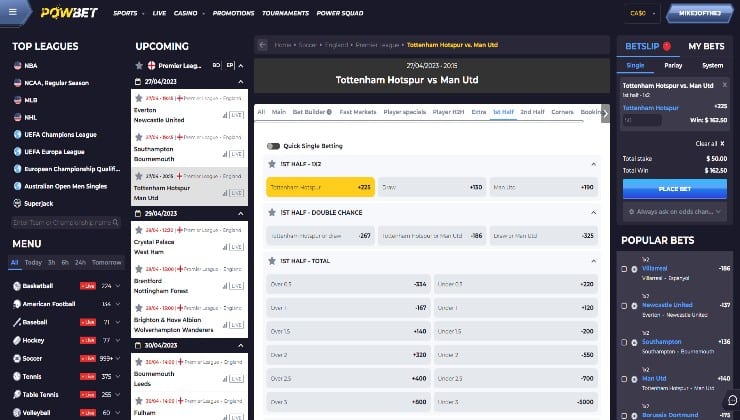Check the Villarreal popular bet checkbox
Viewport: 740px width, 420px height.
pos(624,269)
